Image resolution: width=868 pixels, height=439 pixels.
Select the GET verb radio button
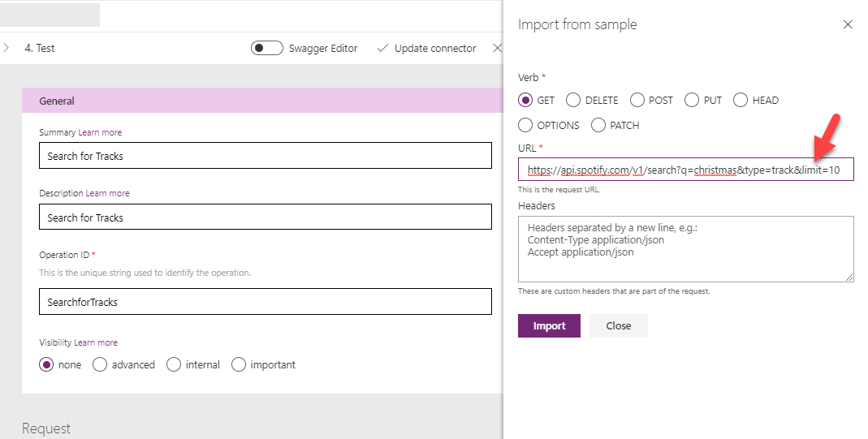point(525,101)
